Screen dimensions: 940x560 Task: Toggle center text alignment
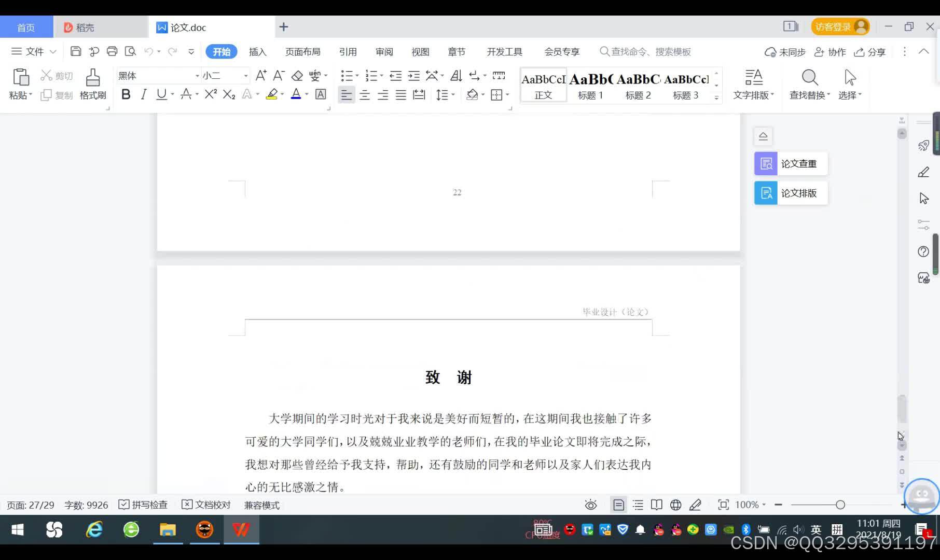pos(365,94)
